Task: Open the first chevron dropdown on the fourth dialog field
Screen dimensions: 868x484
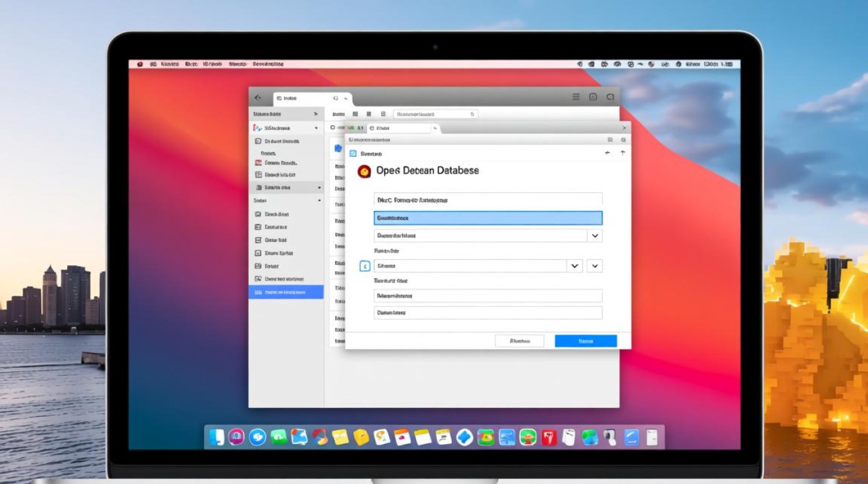Action: pyautogui.click(x=574, y=265)
